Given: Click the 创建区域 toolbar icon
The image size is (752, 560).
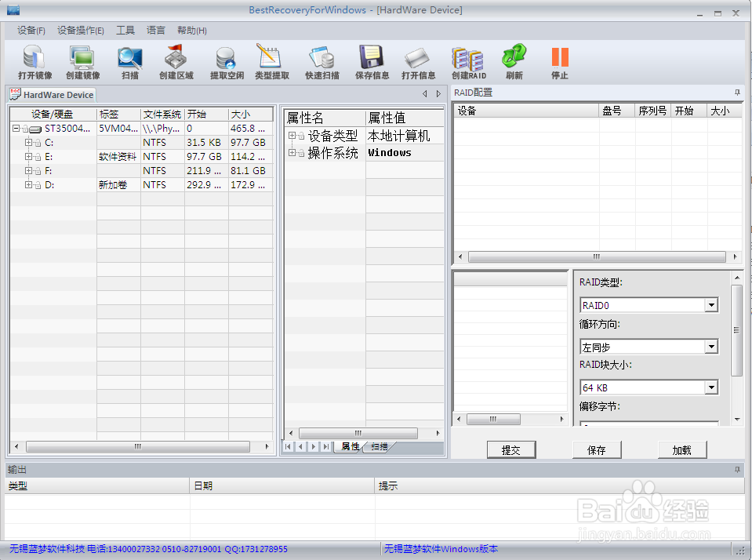Looking at the screenshot, I should (x=175, y=62).
